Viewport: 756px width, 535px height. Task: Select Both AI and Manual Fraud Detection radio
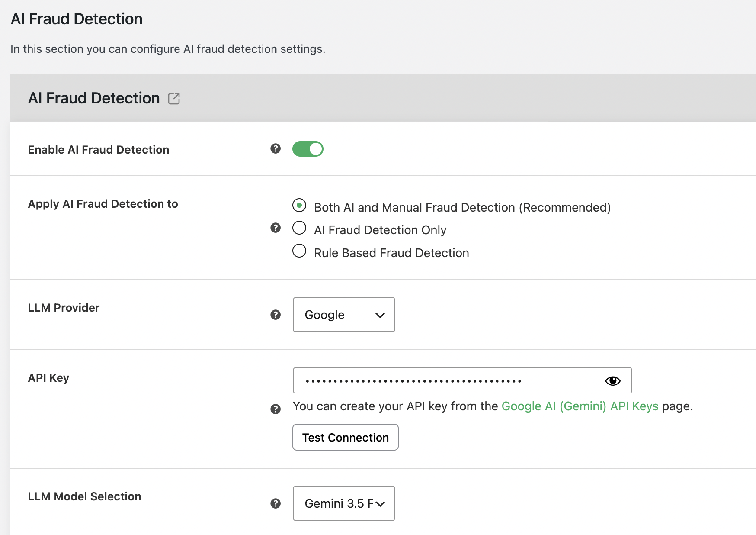(299, 205)
